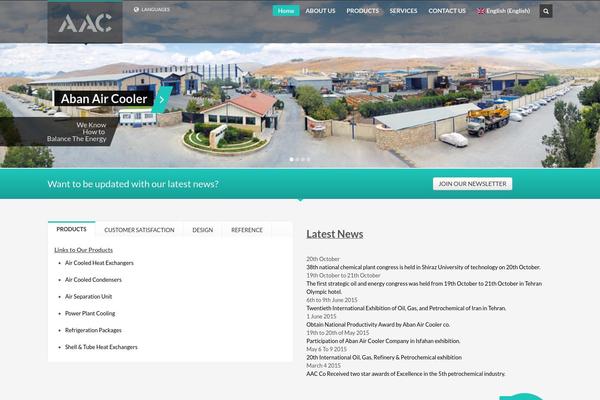
Task: Click the Aban Air Cooler slide arrow
Action: pos(162,100)
